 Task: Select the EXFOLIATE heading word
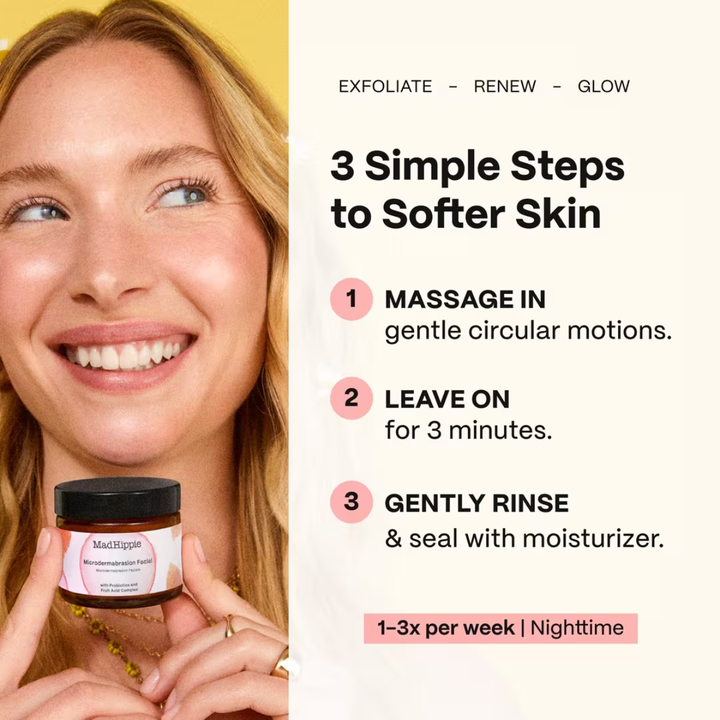385,86
